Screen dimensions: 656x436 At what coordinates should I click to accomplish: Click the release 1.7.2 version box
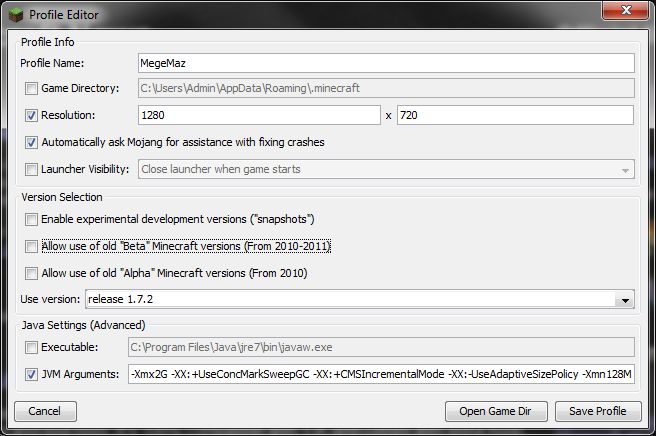point(360,299)
